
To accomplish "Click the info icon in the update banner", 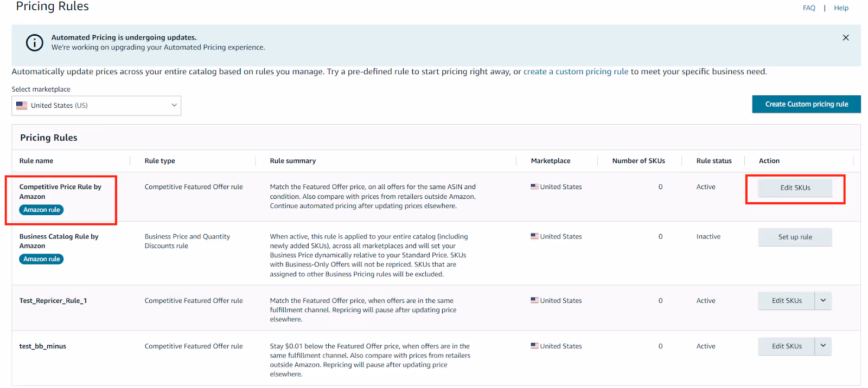I will (34, 42).
